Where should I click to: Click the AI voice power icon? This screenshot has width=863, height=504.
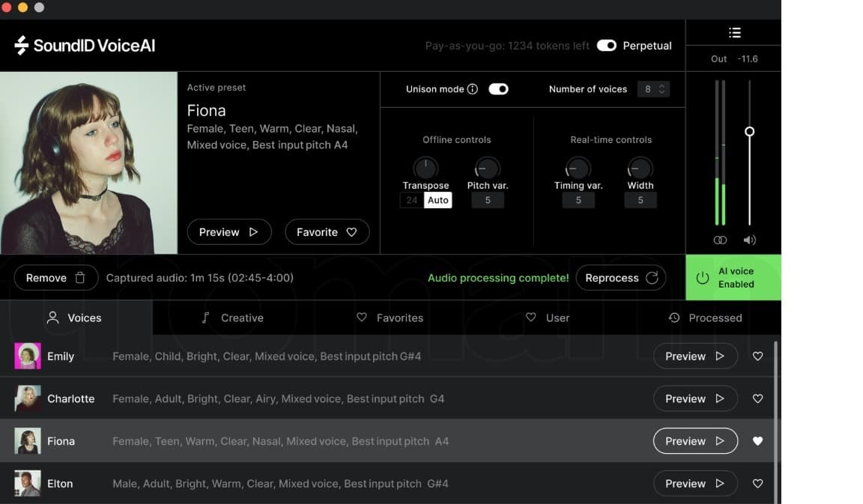tap(702, 278)
